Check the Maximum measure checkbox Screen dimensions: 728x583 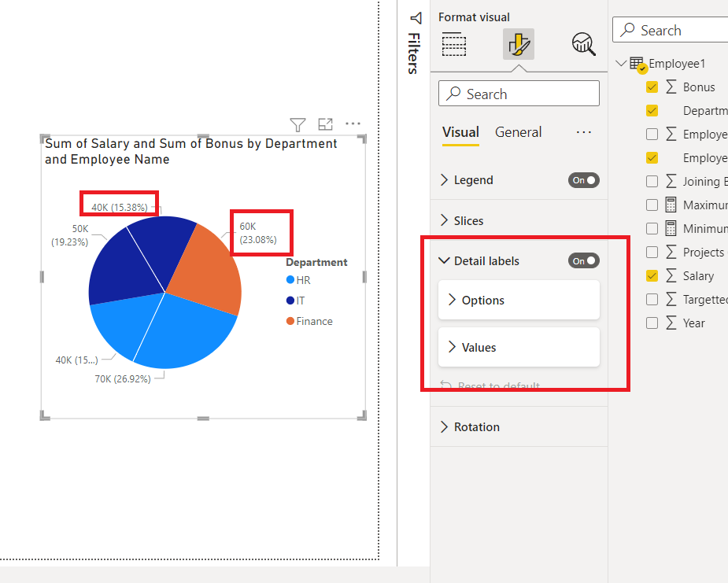point(652,205)
